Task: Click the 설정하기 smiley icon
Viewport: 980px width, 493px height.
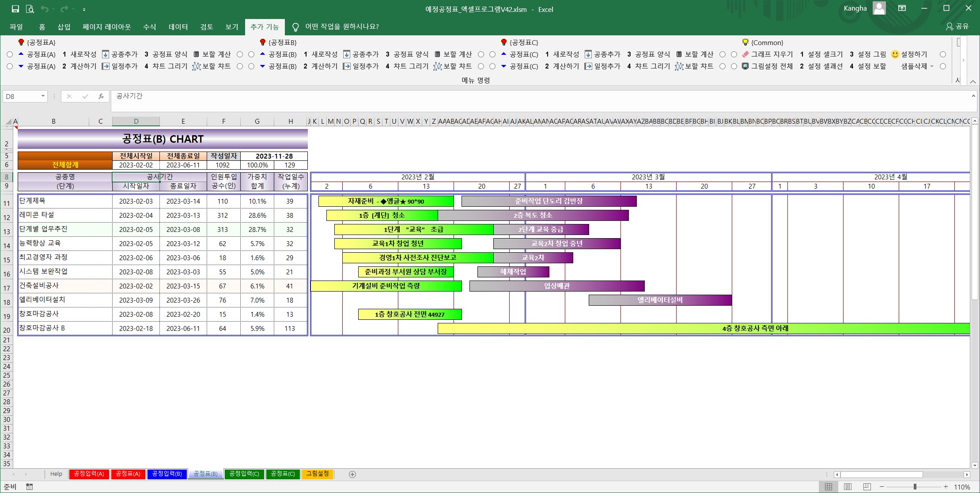Action: tap(895, 54)
